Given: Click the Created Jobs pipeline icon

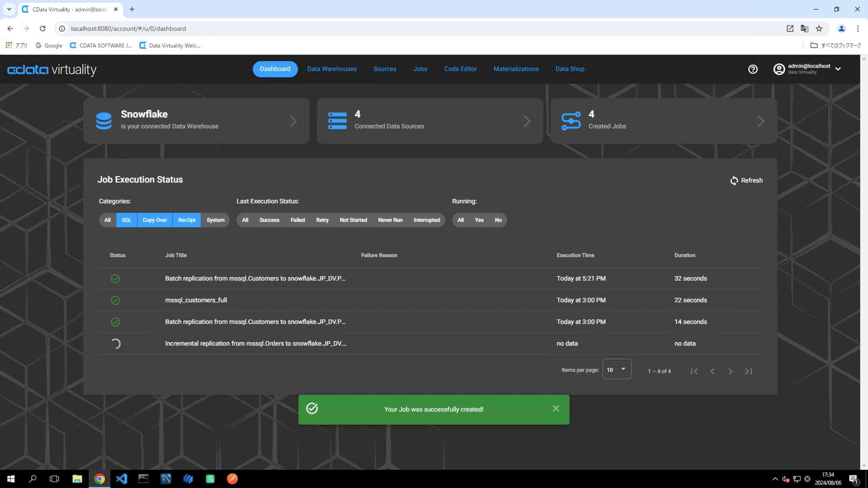Looking at the screenshot, I should point(571,121).
